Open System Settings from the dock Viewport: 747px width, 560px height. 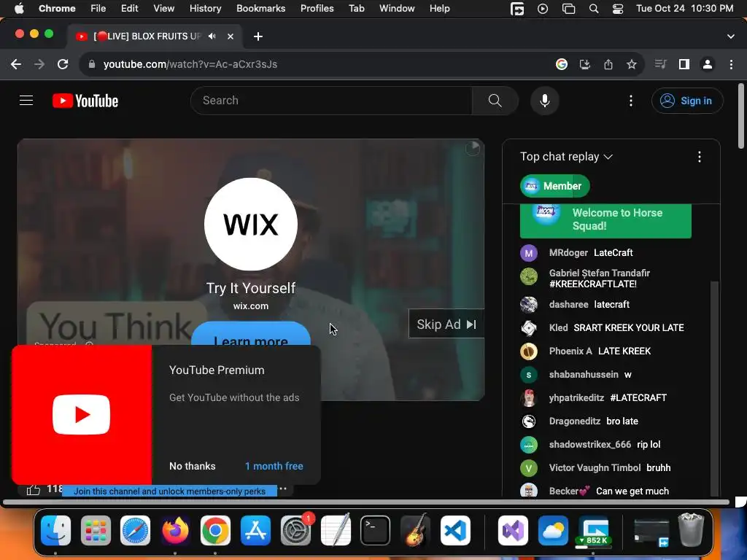click(295, 531)
